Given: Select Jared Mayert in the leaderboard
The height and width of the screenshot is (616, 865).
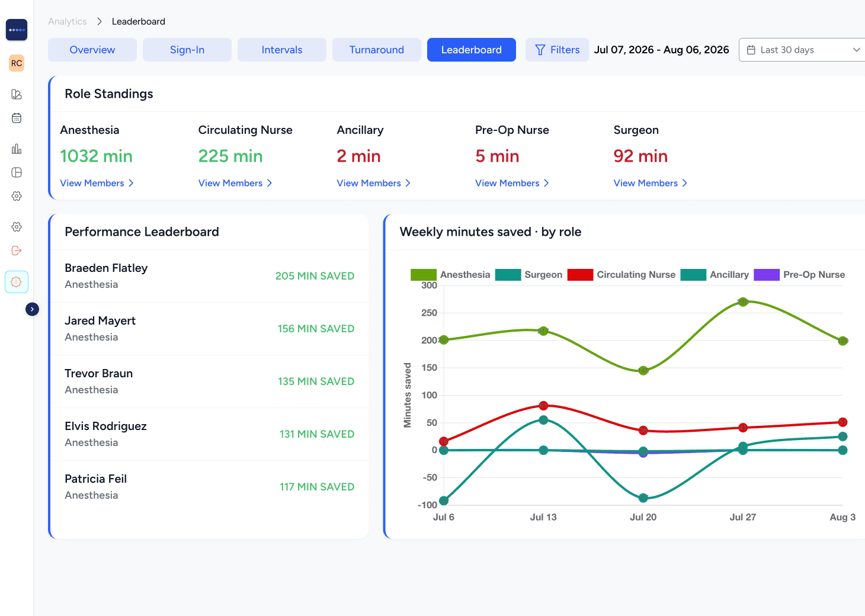Looking at the screenshot, I should [210, 329].
